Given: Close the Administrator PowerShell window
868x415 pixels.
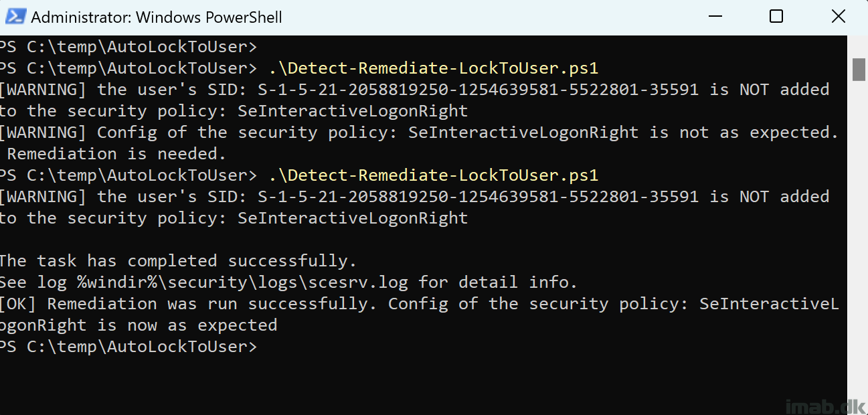Looking at the screenshot, I should (837, 17).
